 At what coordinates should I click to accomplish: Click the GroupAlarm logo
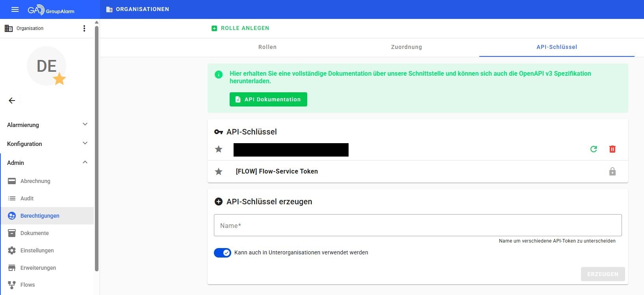tap(51, 10)
